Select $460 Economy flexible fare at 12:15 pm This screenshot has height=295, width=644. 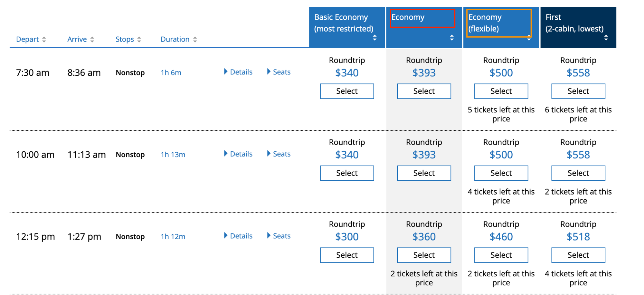point(501,255)
